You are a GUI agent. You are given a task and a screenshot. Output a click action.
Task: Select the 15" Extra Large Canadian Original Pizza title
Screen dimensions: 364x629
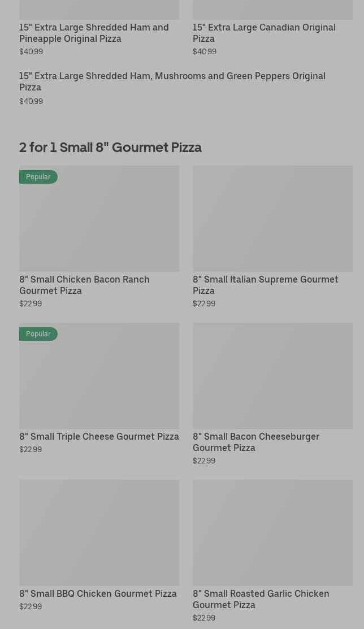click(264, 33)
